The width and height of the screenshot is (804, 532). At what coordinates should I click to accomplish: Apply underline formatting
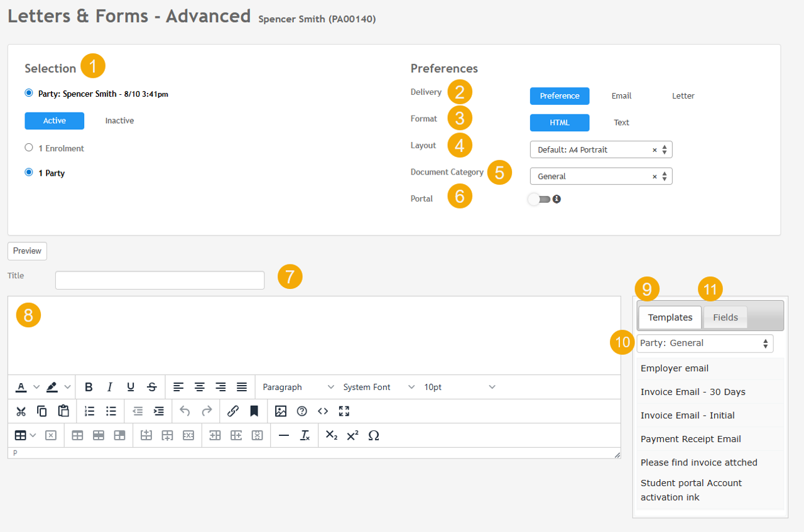pyautogui.click(x=131, y=387)
